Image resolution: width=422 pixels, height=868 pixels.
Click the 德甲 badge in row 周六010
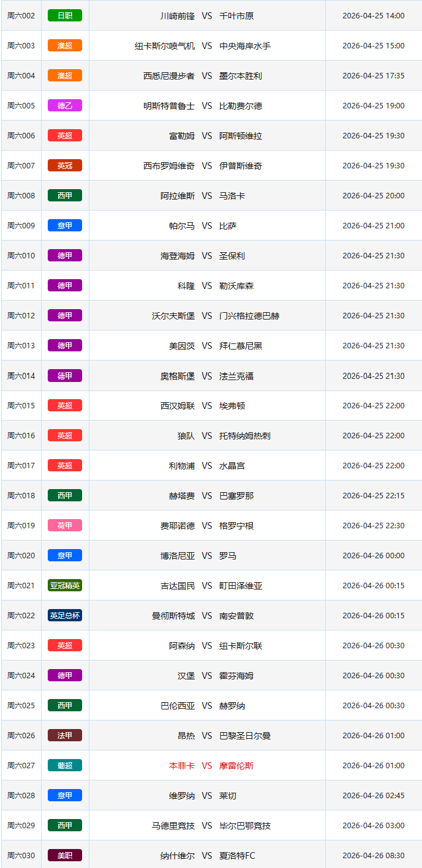point(65,255)
